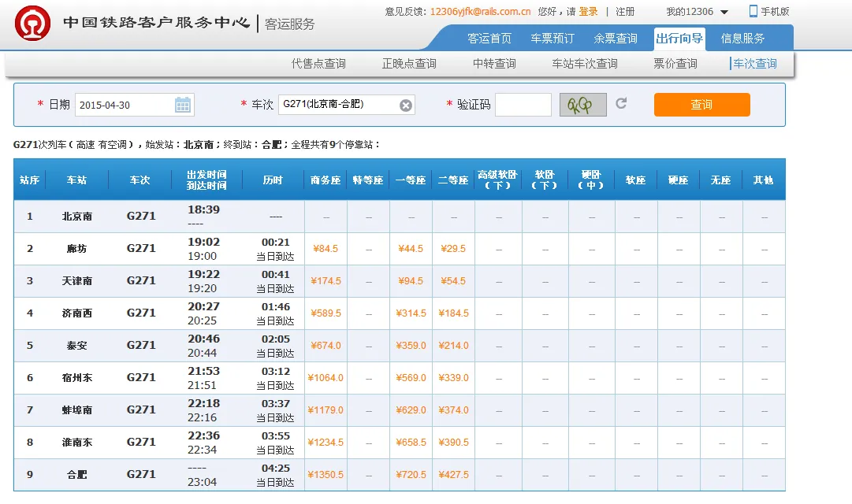Click station name 廊坊
The image size is (852, 504).
[76, 248]
